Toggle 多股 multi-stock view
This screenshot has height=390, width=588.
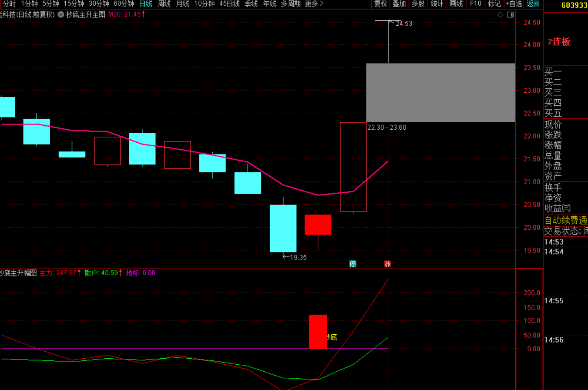coord(418,4)
